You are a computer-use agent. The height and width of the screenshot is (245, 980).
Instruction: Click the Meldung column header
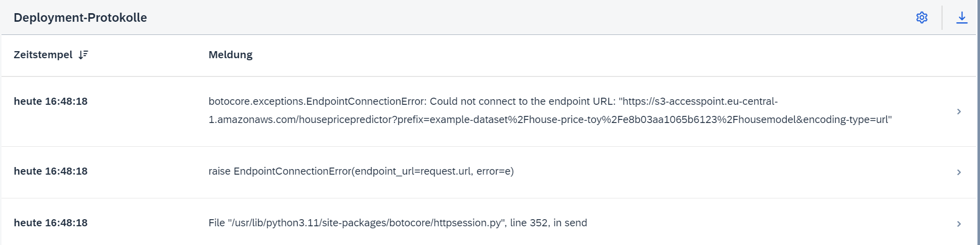click(x=230, y=55)
